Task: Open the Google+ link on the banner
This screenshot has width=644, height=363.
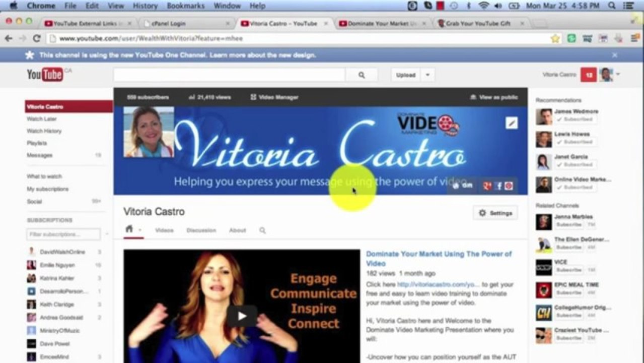Action: pyautogui.click(x=487, y=186)
